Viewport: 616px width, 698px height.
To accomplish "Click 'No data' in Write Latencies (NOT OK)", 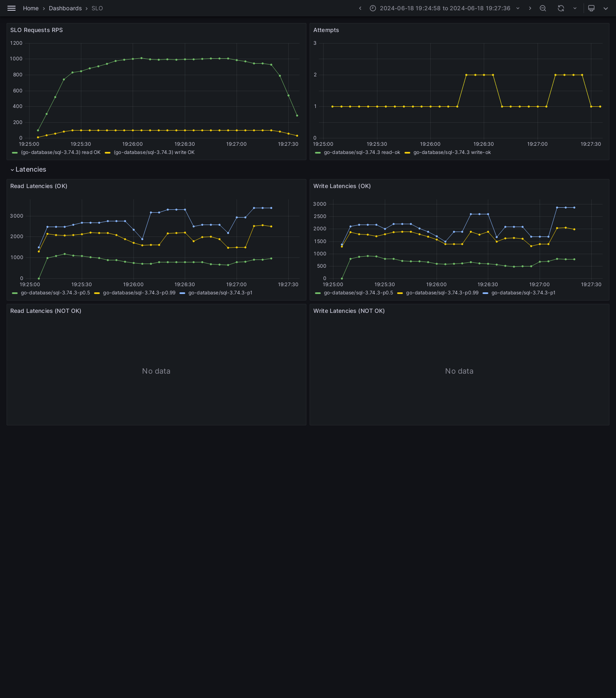I will 459,371.
